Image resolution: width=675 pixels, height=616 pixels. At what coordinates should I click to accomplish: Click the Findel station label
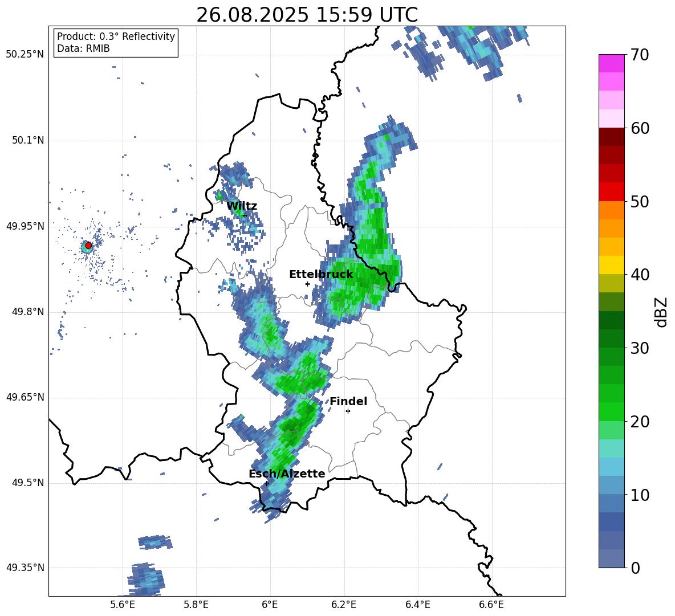pos(348,401)
